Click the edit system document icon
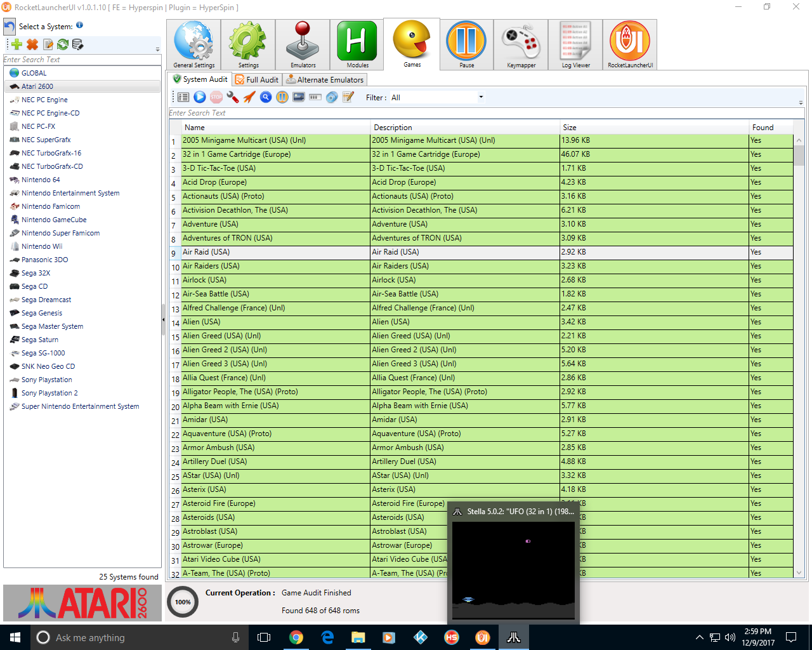The height and width of the screenshot is (650, 812). [x=48, y=44]
